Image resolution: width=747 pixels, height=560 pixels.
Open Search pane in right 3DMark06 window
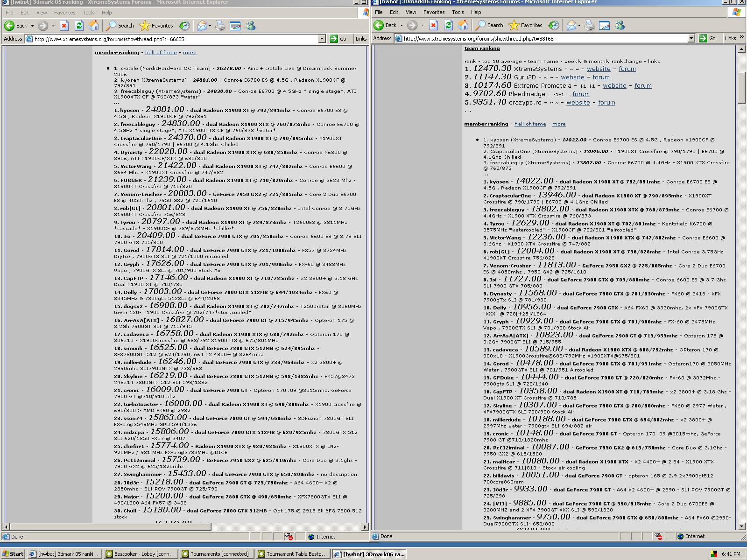pos(489,25)
